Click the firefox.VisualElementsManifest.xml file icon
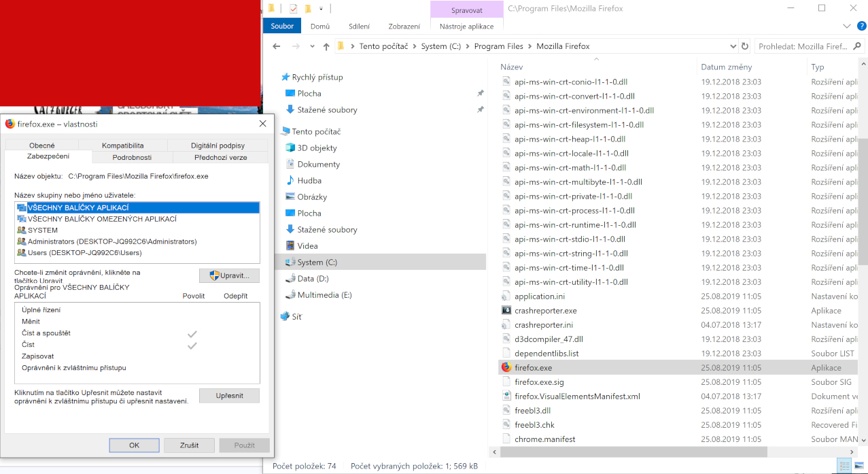868x474 pixels. 506,396
